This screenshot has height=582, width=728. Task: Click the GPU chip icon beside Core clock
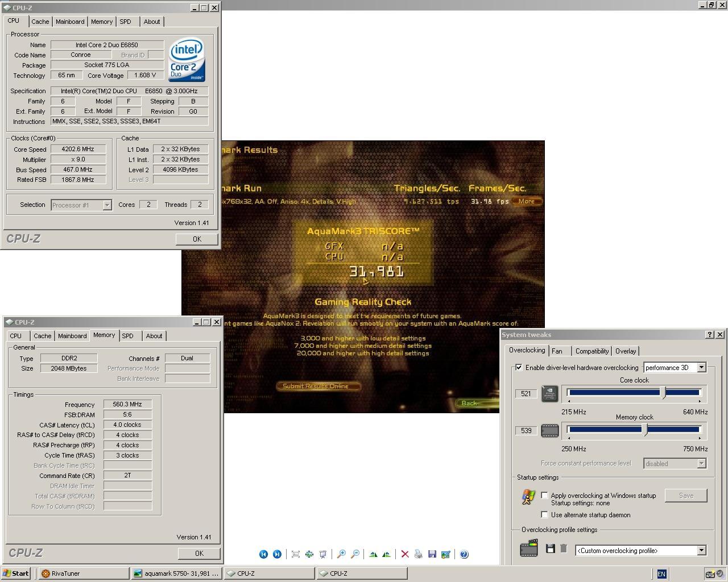549,393
